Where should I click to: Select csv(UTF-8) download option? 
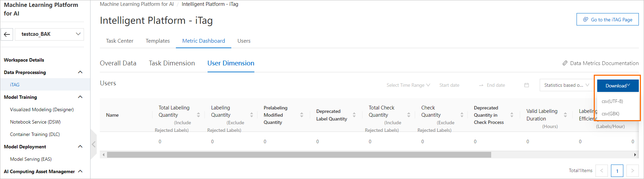(x=612, y=101)
